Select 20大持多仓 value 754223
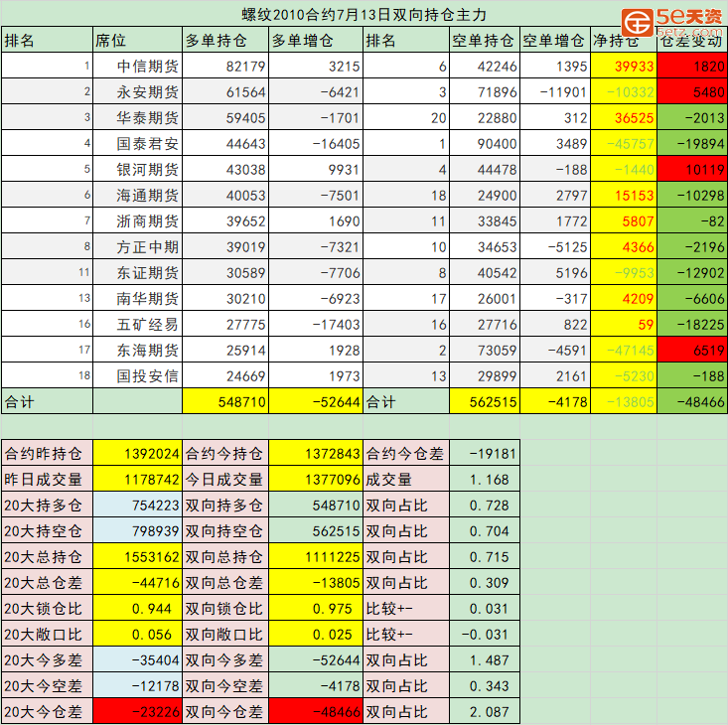This screenshot has height=725, width=728. [137, 505]
